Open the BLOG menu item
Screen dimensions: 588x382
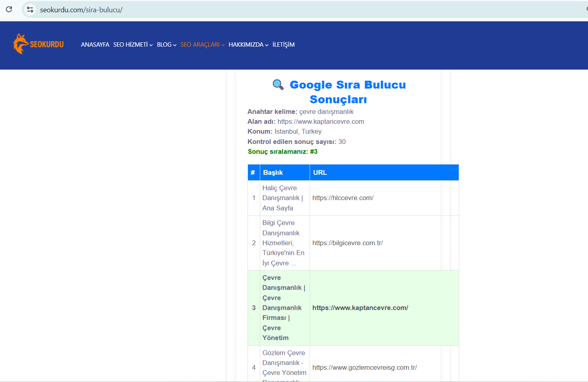166,45
